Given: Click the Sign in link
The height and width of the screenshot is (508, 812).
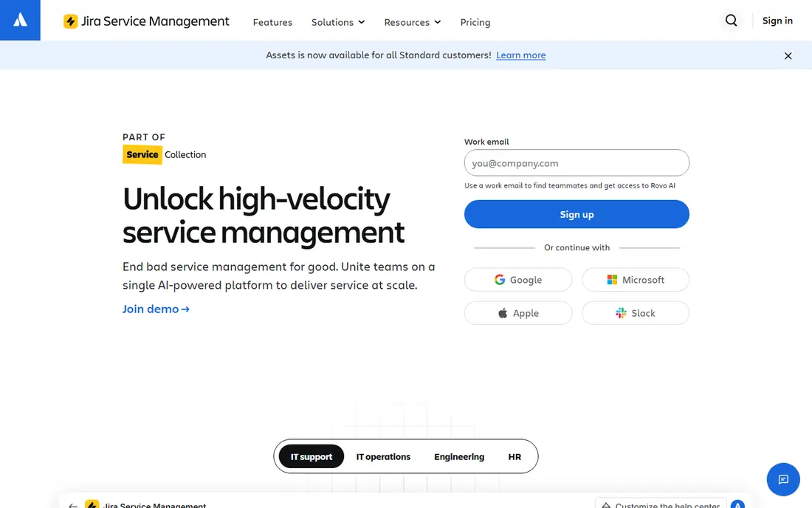Looking at the screenshot, I should point(777,21).
